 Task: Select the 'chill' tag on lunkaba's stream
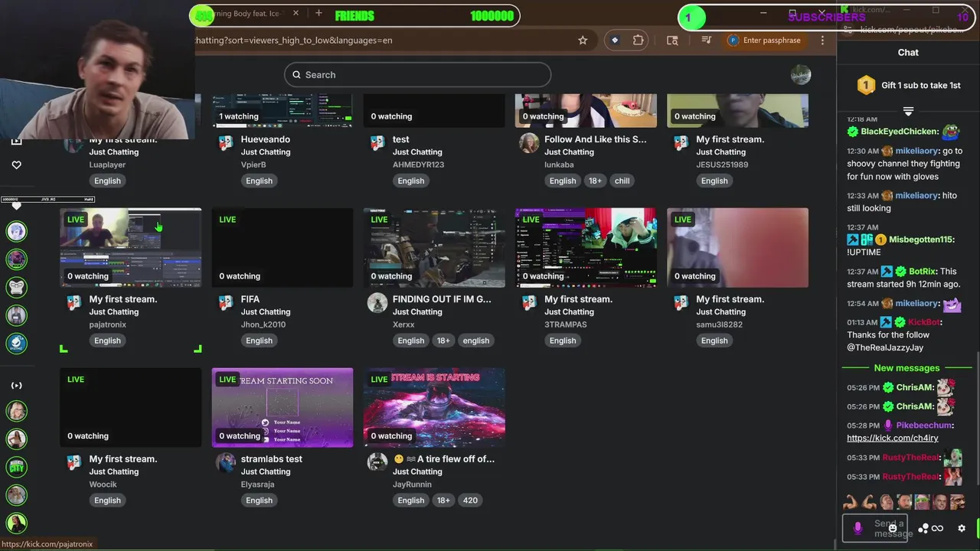click(x=622, y=181)
